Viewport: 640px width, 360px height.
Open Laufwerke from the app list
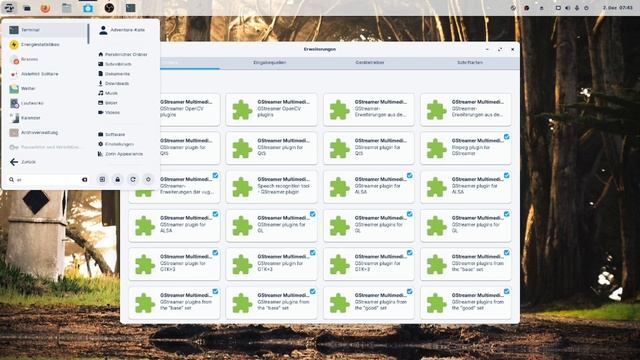46,103
